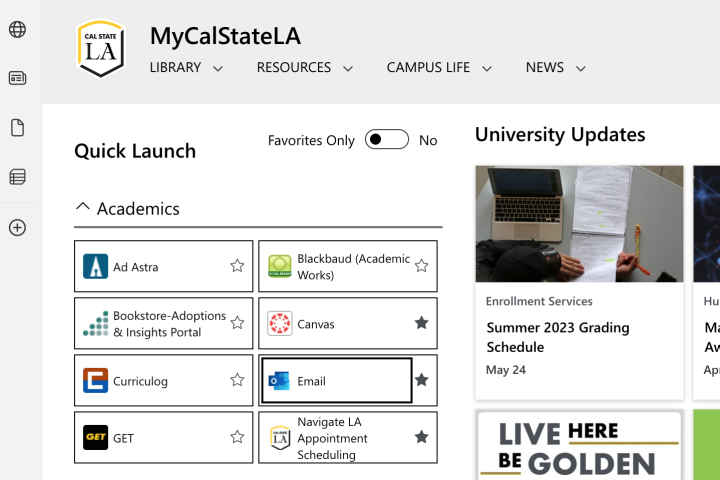Viewport: 720px width, 480px height.
Task: Open the news feed icon in sidebar
Action: click(17, 78)
